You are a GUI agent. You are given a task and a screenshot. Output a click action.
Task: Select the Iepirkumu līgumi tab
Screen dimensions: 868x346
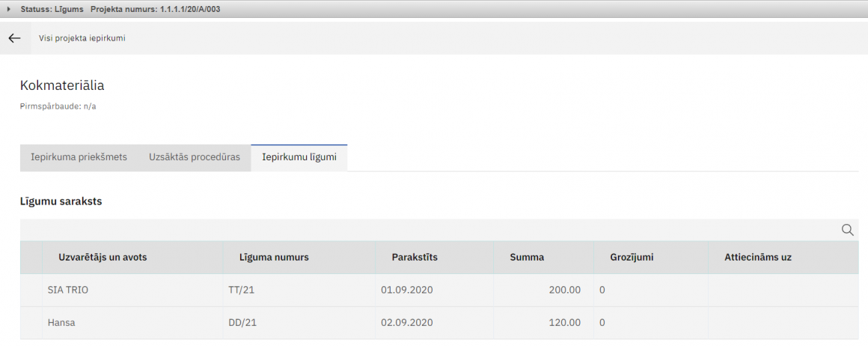299,157
